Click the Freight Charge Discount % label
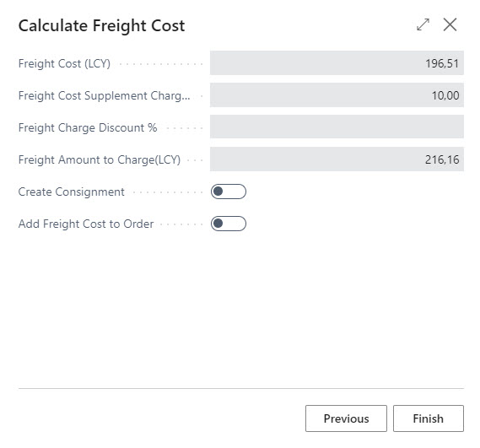This screenshot has width=480, height=448. click(x=88, y=127)
